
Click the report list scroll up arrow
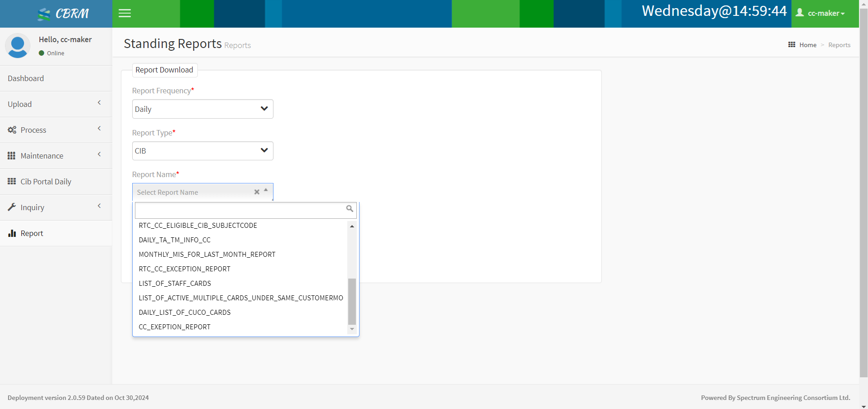352,226
